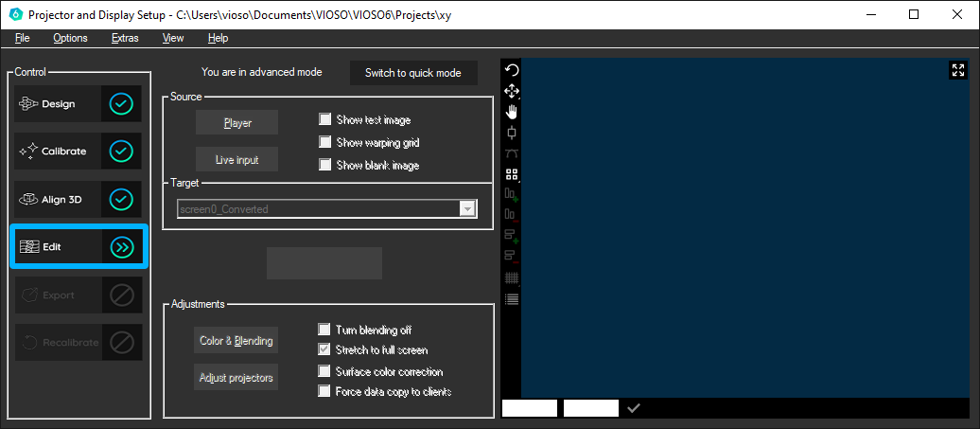Click the dark blue preview canvas
This screenshot has height=429, width=980.
click(x=745, y=228)
